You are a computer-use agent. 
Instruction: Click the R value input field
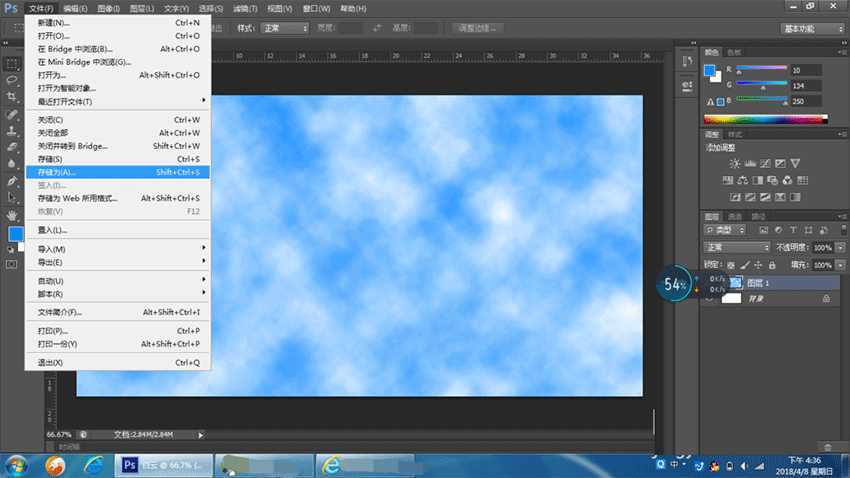click(x=806, y=71)
